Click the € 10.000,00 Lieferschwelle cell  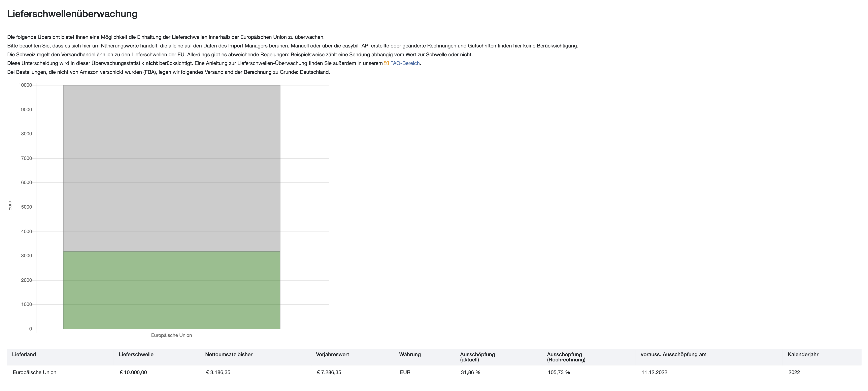tap(133, 372)
